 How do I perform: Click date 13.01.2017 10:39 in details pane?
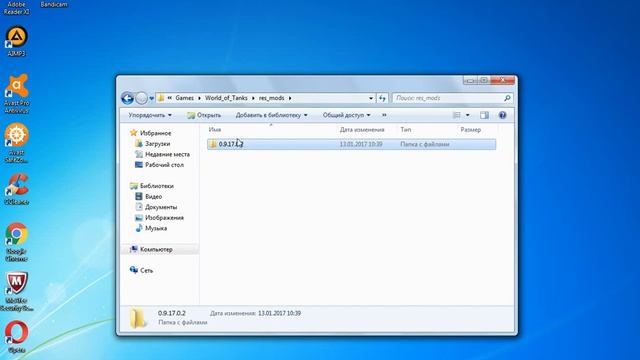tap(280, 313)
